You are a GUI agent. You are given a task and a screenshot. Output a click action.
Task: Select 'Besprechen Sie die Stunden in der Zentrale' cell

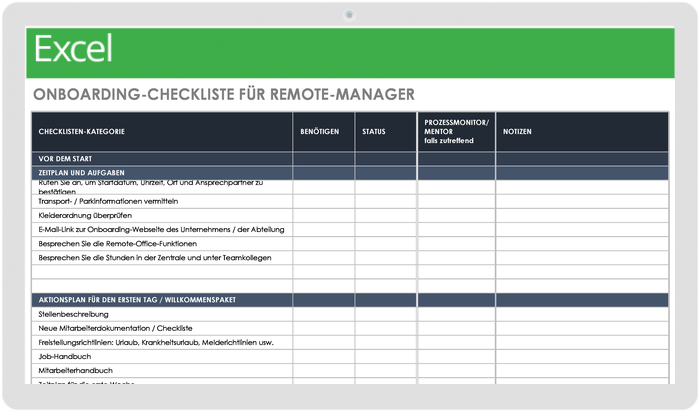162,258
